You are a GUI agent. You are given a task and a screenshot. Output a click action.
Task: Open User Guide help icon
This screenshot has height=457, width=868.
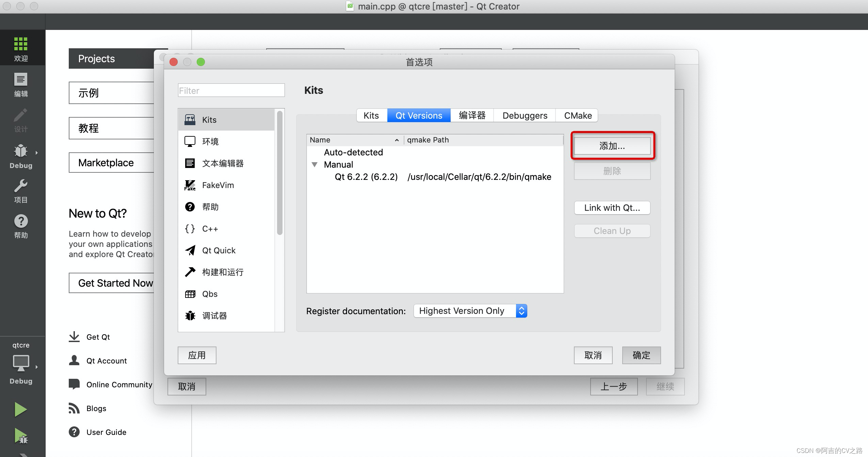tap(74, 432)
